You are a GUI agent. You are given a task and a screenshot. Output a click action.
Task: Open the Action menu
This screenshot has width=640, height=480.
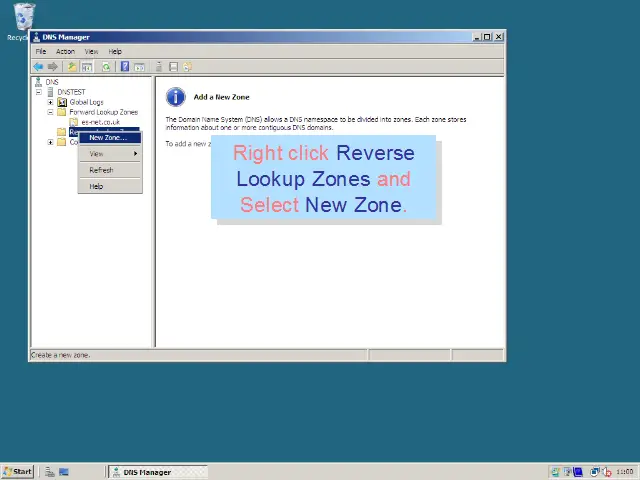click(x=65, y=51)
